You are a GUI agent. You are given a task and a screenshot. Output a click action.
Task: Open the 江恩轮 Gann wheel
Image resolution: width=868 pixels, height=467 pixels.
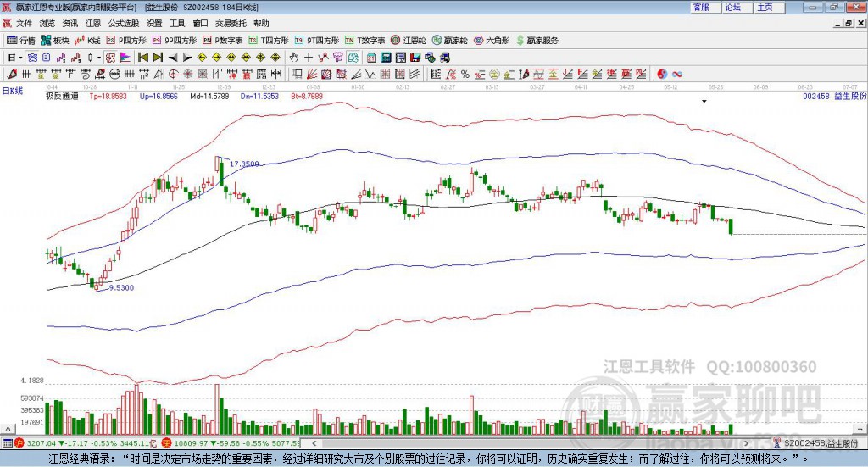coord(409,41)
